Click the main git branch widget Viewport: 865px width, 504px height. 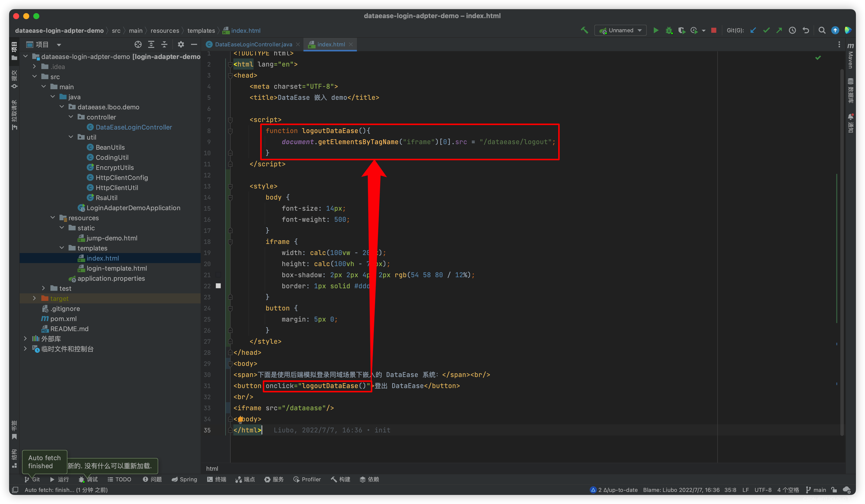coord(816,490)
